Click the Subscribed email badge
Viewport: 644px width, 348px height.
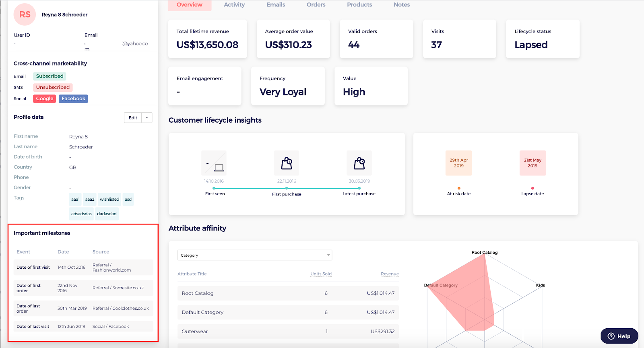(x=50, y=76)
